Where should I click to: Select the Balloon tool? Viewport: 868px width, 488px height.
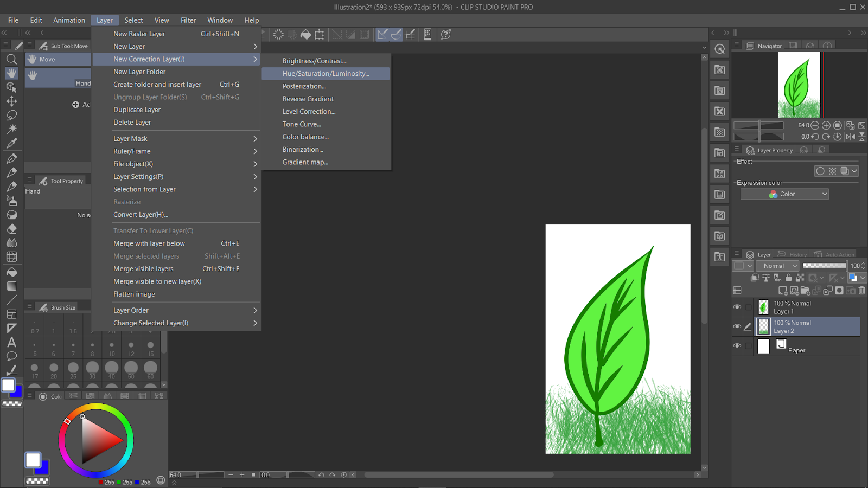pos(11,356)
